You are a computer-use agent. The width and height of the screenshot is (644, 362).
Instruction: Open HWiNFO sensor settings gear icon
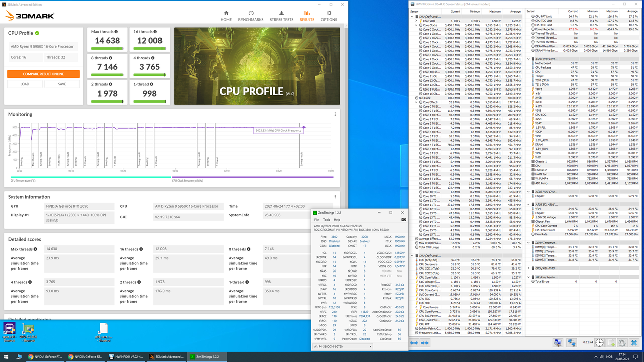pyautogui.click(x=622, y=343)
